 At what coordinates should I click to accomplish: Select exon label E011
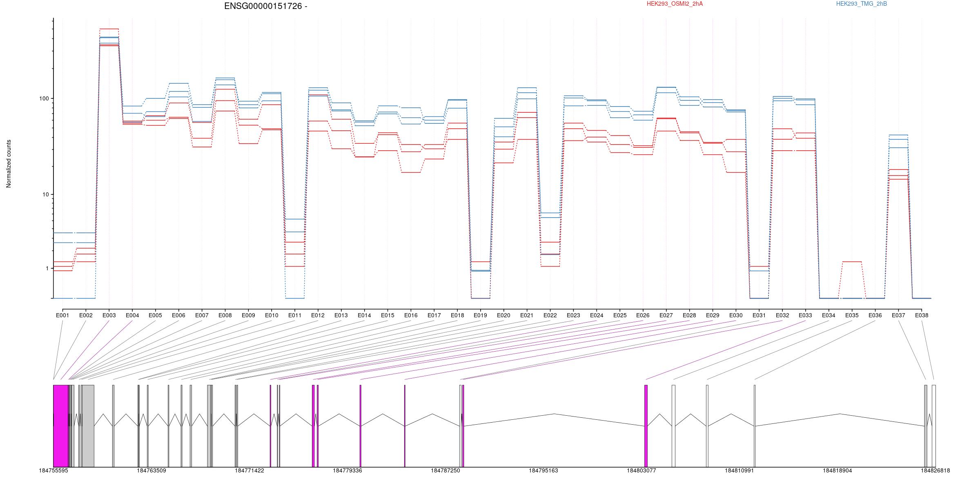click(x=295, y=315)
